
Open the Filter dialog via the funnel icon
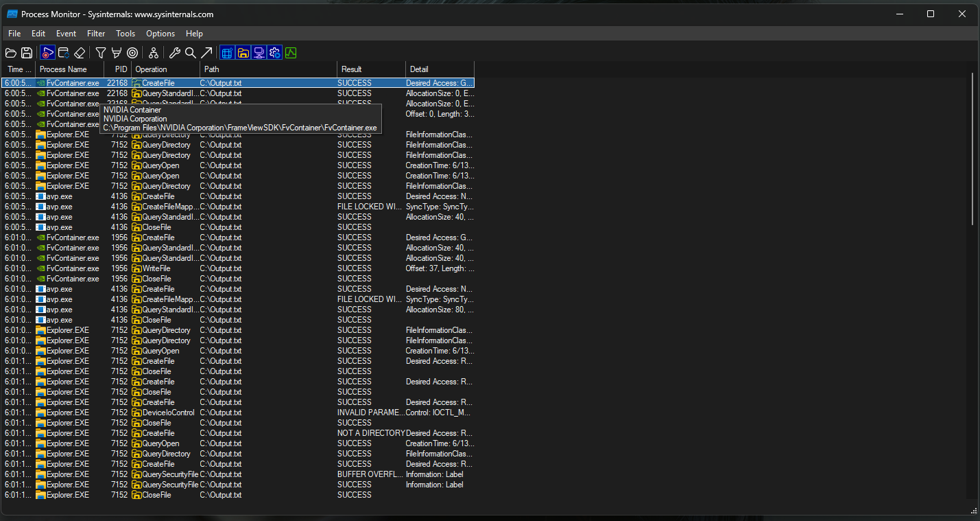coord(101,53)
